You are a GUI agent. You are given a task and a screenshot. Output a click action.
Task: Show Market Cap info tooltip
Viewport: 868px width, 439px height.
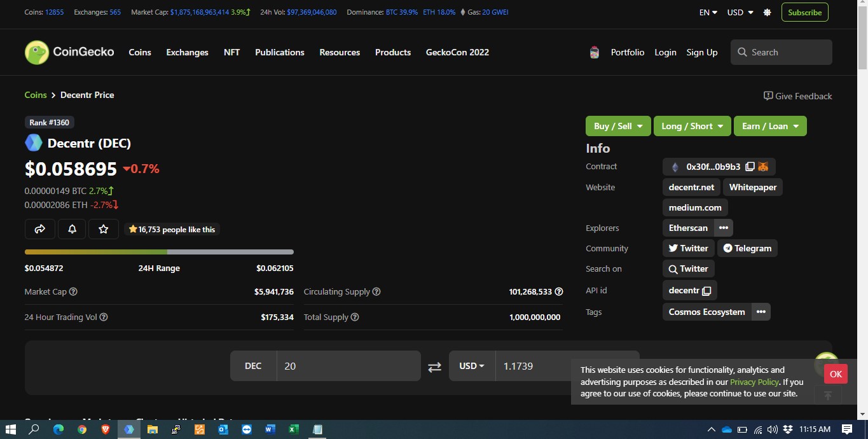(x=73, y=291)
